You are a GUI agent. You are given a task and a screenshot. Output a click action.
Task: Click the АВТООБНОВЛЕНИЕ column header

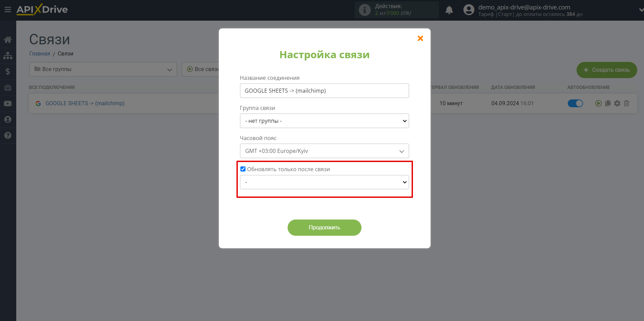[588, 87]
